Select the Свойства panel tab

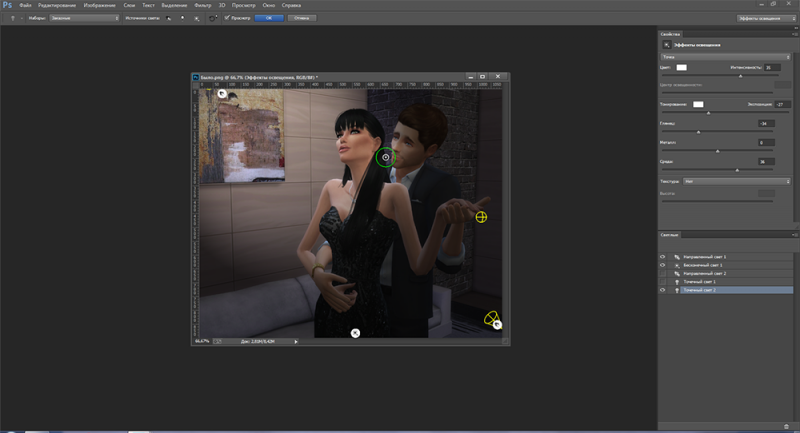[x=670, y=34]
